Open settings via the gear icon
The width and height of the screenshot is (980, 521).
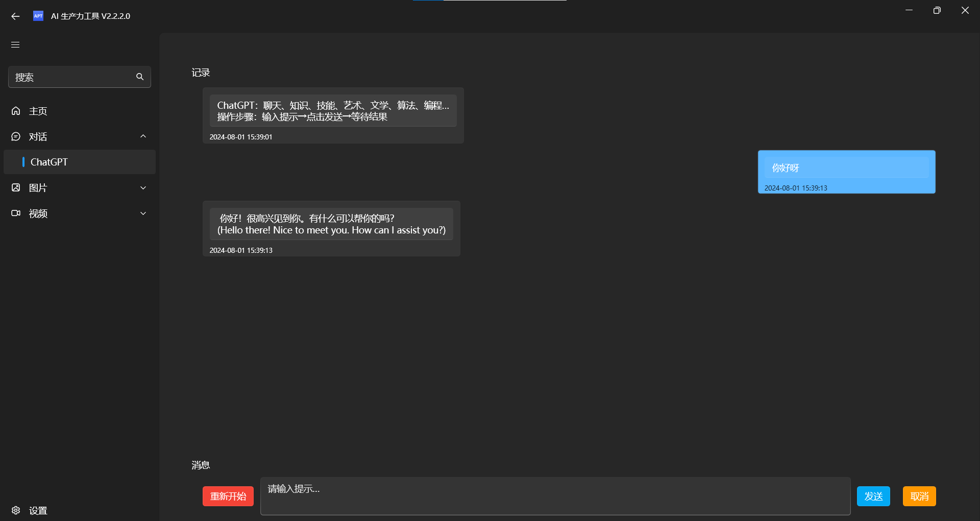(16, 510)
